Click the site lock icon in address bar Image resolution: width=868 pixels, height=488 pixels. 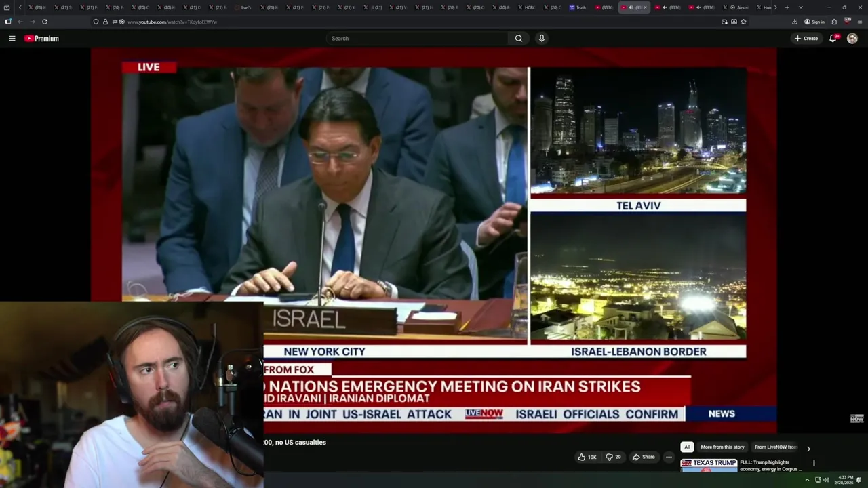point(105,22)
